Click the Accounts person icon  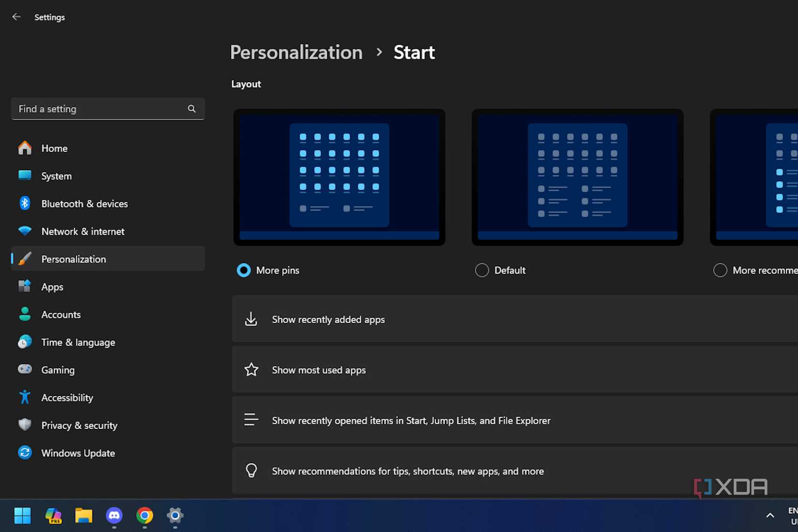click(x=25, y=314)
